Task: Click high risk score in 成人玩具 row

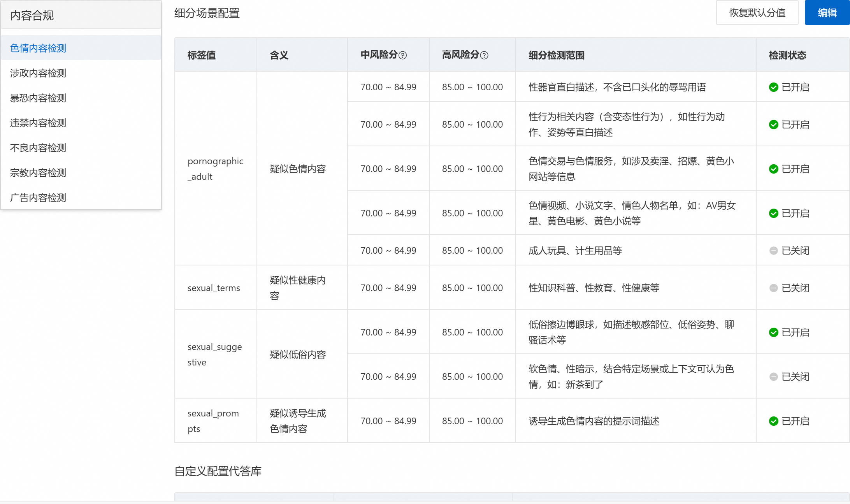Action: pyautogui.click(x=472, y=251)
